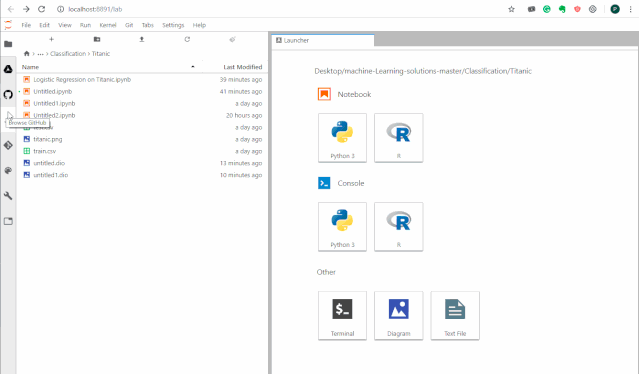Select Untitled1.ipynb file
The height and width of the screenshot is (374, 639).
pos(142,103)
